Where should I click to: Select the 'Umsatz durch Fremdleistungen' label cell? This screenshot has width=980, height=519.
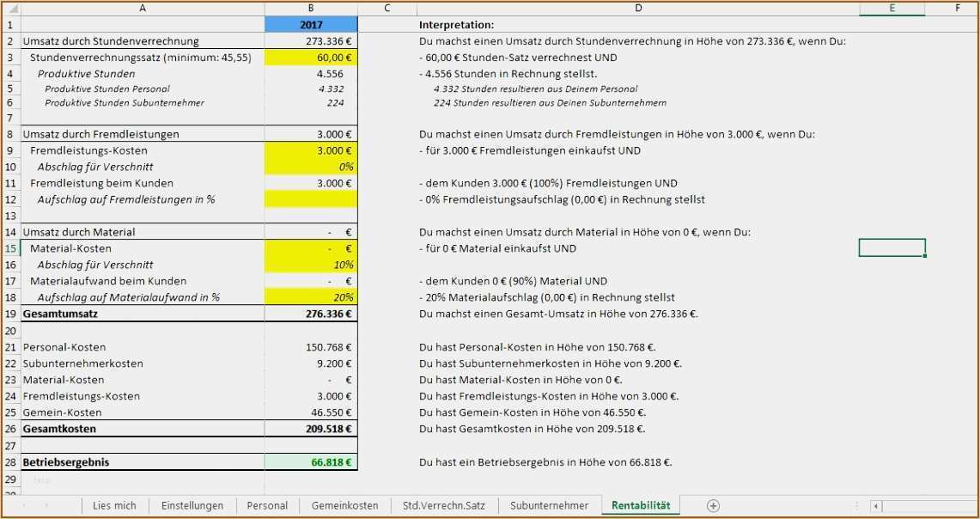(x=143, y=134)
